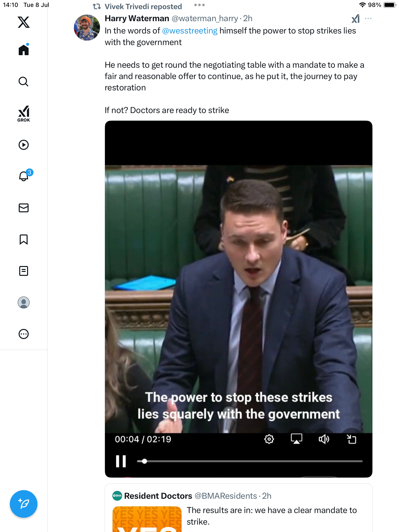The image size is (399, 532).
Task: Click the video progress slider track
Action: pos(250,461)
